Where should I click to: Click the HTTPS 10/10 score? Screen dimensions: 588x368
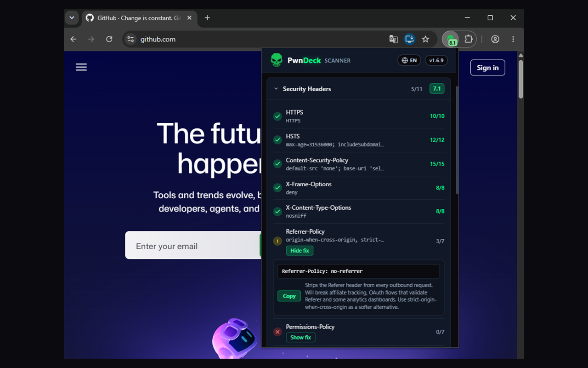point(437,116)
